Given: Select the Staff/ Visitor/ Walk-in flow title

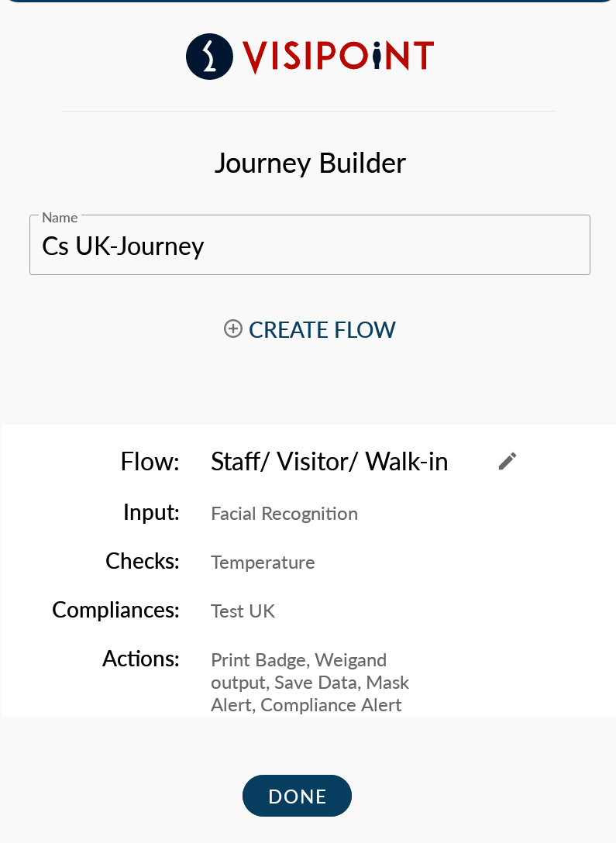Looking at the screenshot, I should 329,463.
